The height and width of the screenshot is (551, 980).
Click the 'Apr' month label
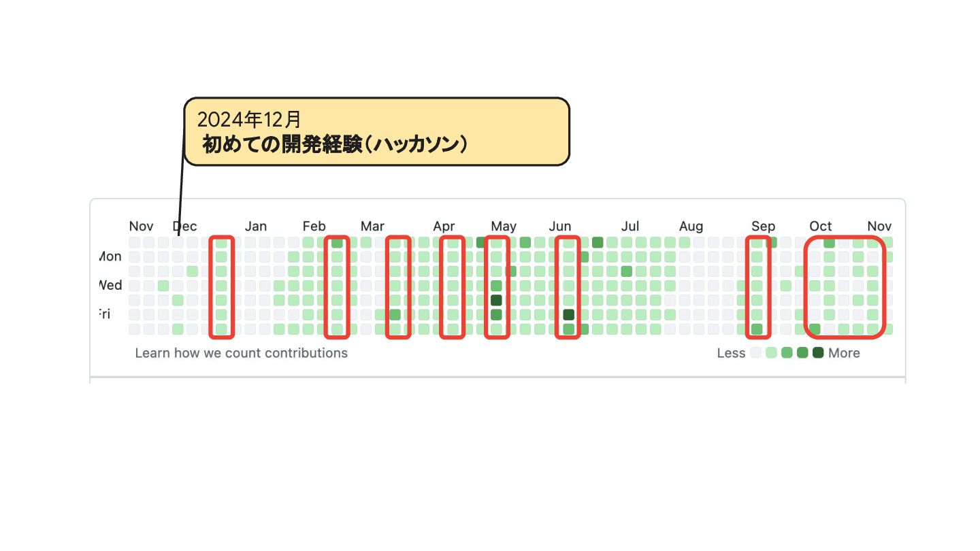[444, 227]
